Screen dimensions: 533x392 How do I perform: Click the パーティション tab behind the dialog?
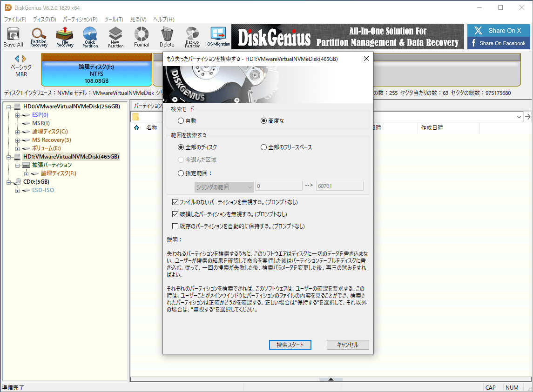pos(148,106)
